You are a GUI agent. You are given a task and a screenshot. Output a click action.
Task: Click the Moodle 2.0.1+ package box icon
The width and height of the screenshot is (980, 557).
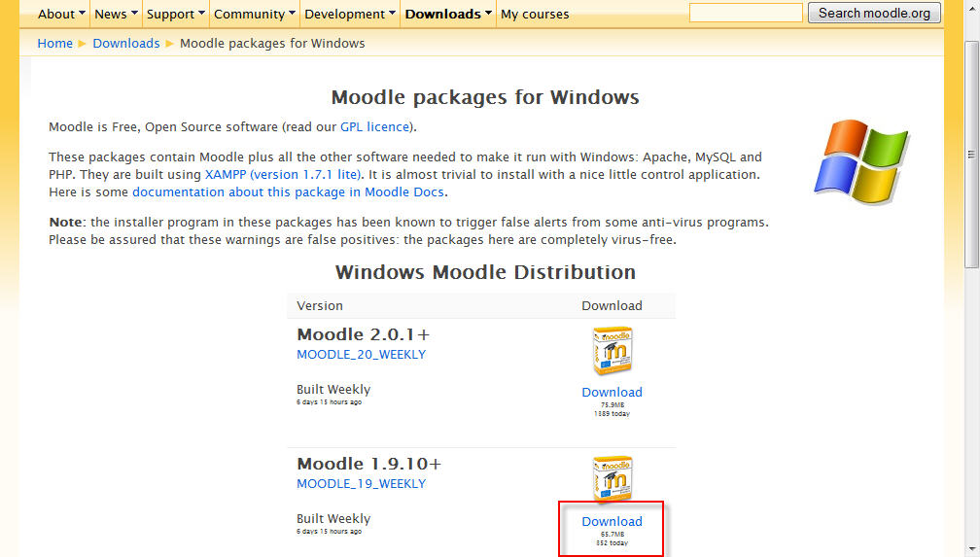click(612, 351)
